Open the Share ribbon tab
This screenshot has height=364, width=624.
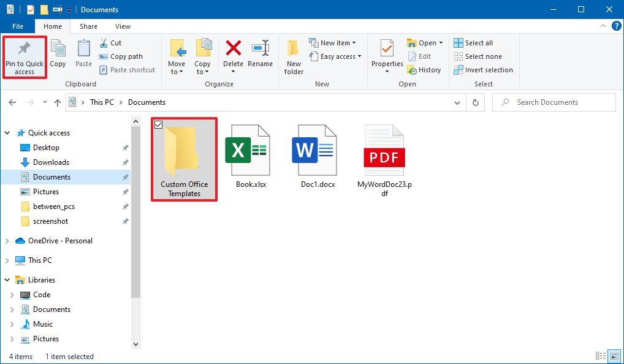coord(88,26)
